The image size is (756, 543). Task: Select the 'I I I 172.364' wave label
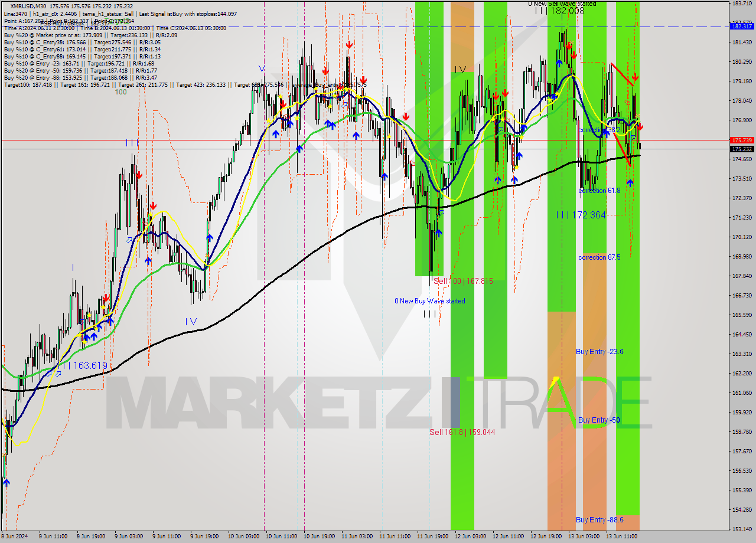point(581,215)
